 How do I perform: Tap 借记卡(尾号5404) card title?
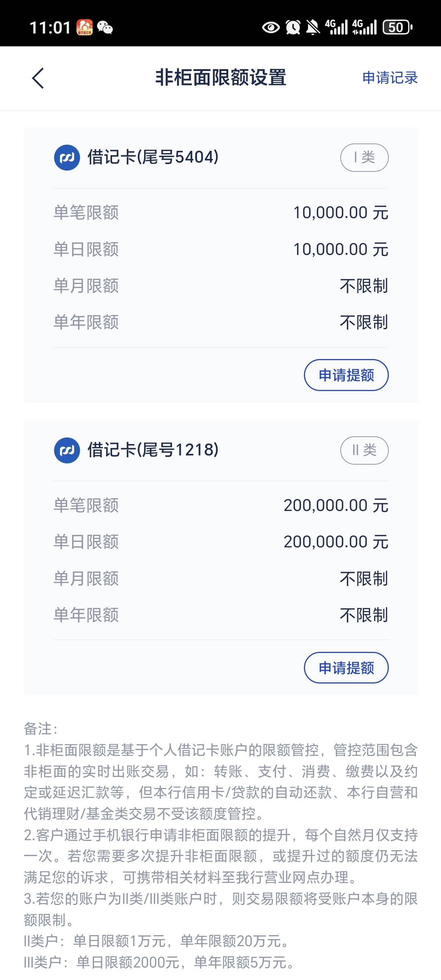153,157
